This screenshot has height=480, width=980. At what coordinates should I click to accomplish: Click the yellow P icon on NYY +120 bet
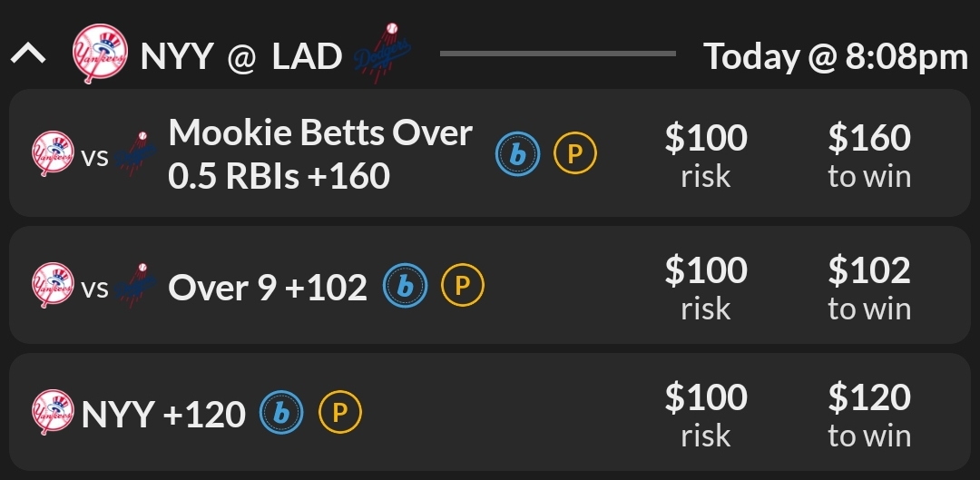(339, 414)
